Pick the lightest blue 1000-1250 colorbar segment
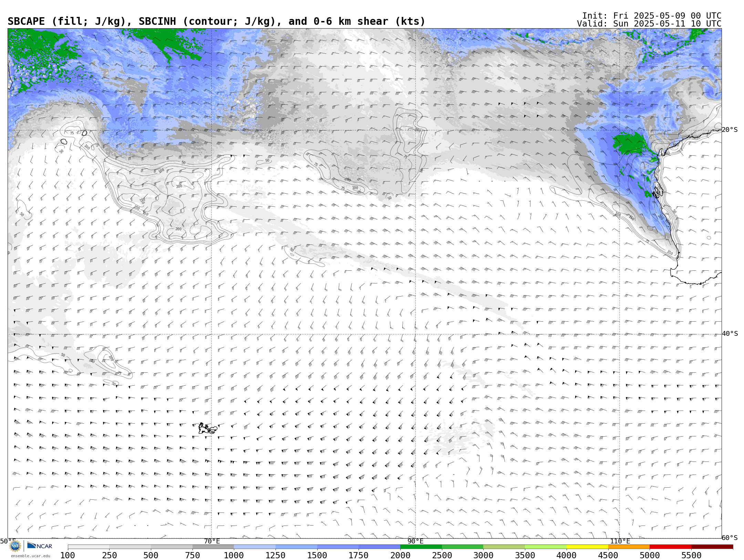 tap(255, 547)
